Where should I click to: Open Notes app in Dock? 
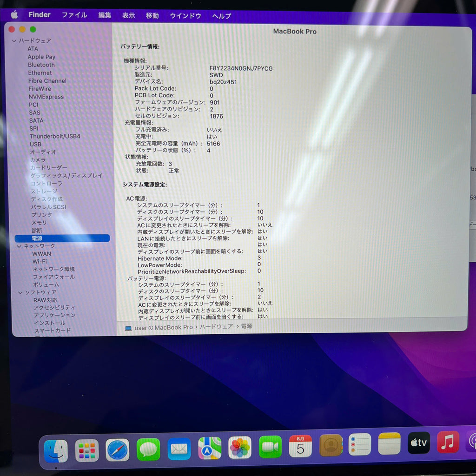(x=390, y=443)
